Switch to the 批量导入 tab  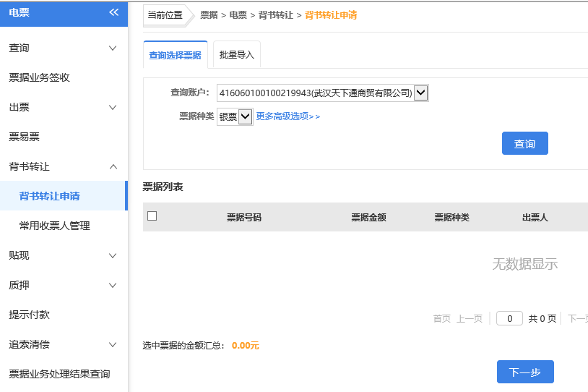[237, 55]
